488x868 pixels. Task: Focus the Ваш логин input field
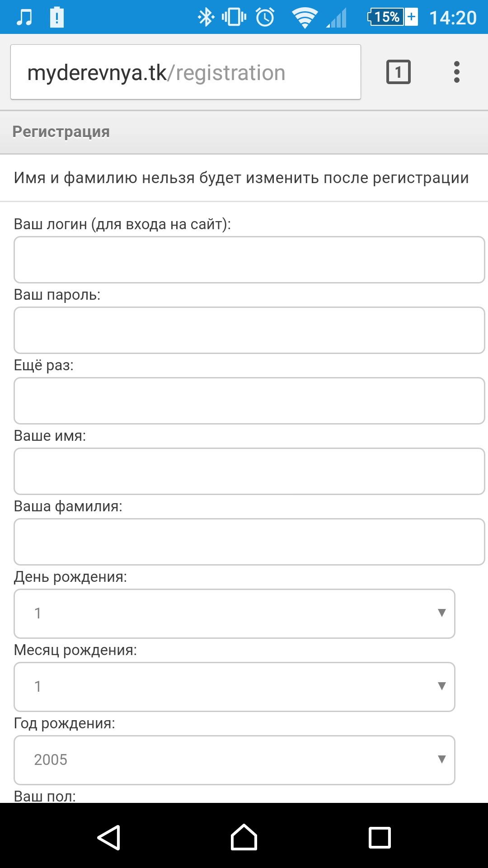click(x=249, y=260)
